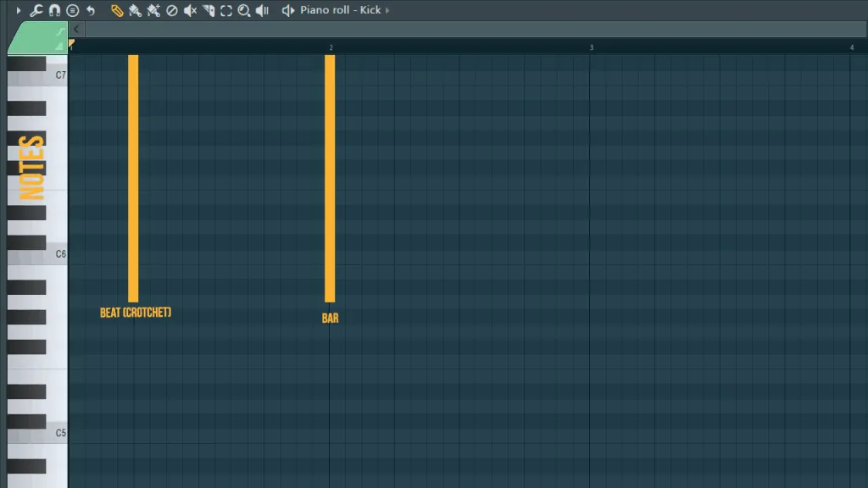Toggle the slide icon in green corner
Viewport: 868px width, 488px height.
point(60,31)
